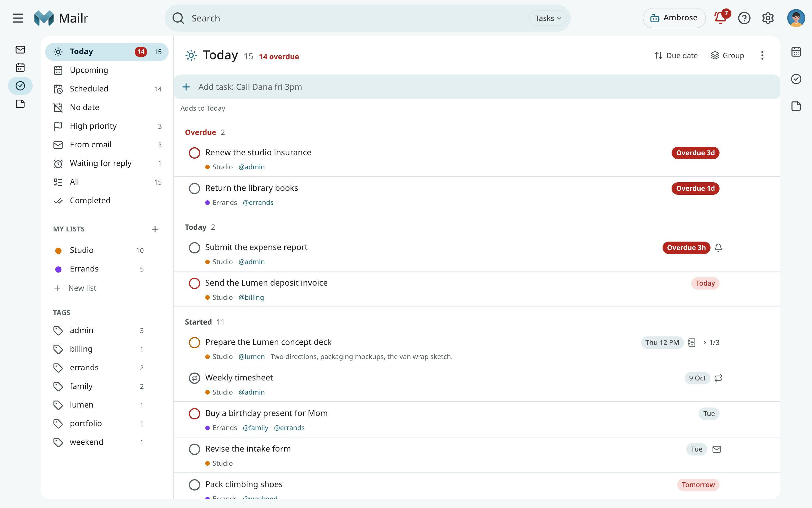812x508 pixels.
Task: Open the Group options dropdown
Action: [x=727, y=55]
